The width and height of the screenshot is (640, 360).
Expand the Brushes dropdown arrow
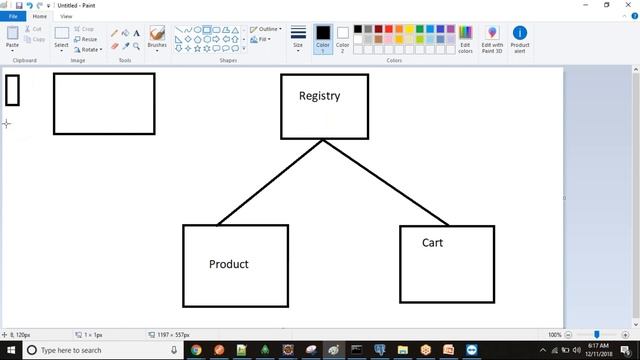point(157,51)
